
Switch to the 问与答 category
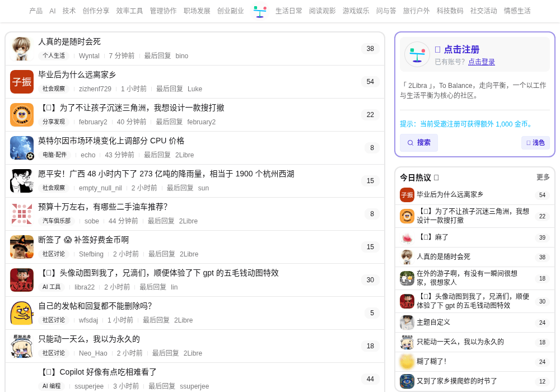(386, 11)
